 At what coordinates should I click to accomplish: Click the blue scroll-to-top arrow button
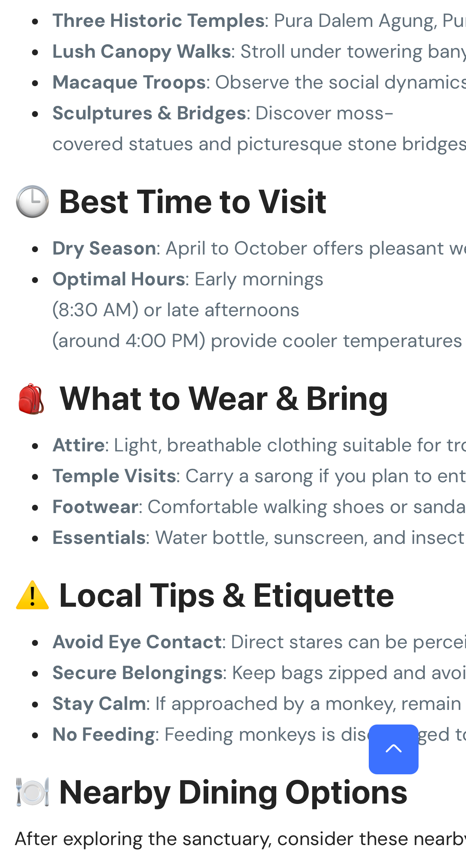click(393, 749)
